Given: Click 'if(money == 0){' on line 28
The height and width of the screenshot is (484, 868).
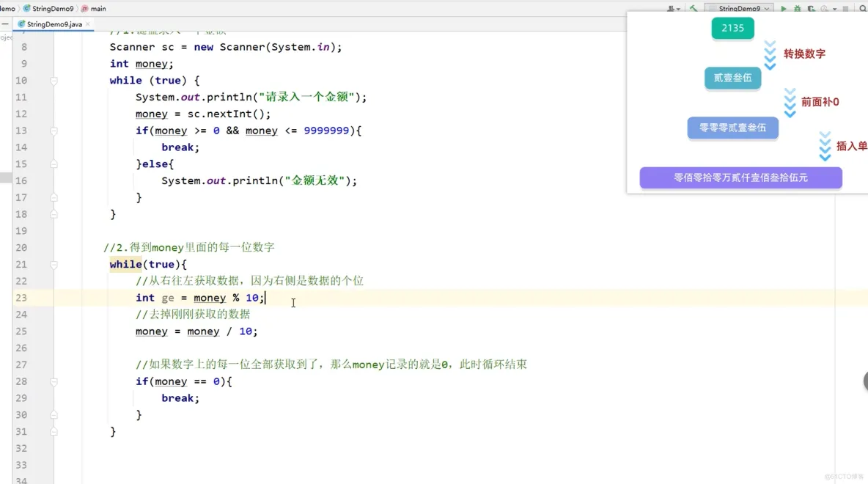Looking at the screenshot, I should coord(184,381).
